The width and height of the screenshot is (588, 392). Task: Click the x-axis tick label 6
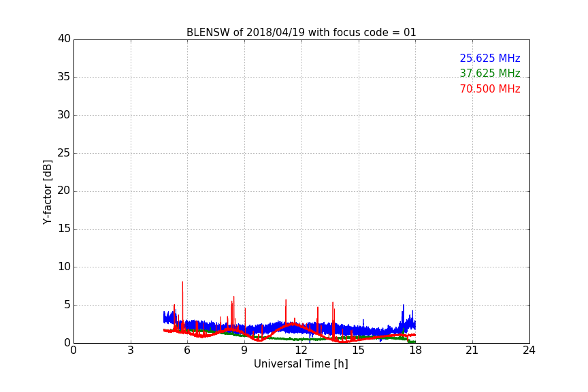click(187, 350)
